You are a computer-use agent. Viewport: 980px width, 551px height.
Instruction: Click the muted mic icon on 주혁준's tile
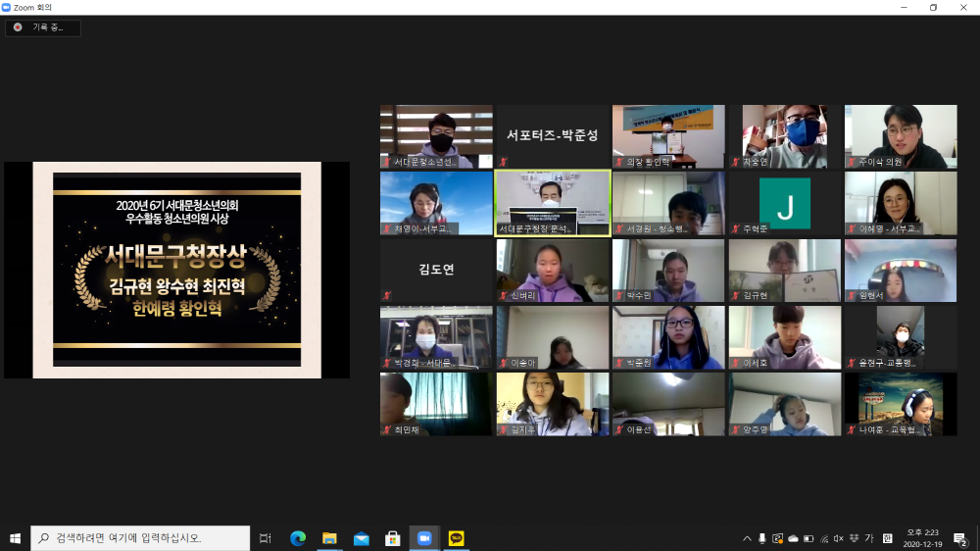735,228
